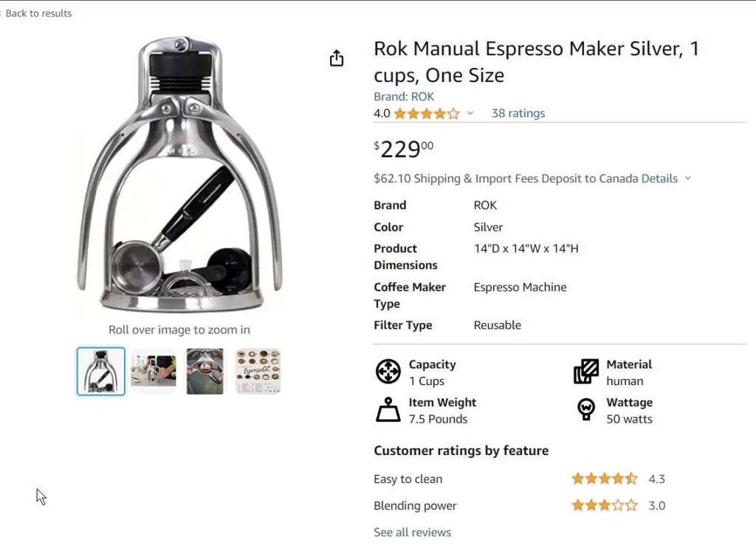See all reviews

click(412, 532)
